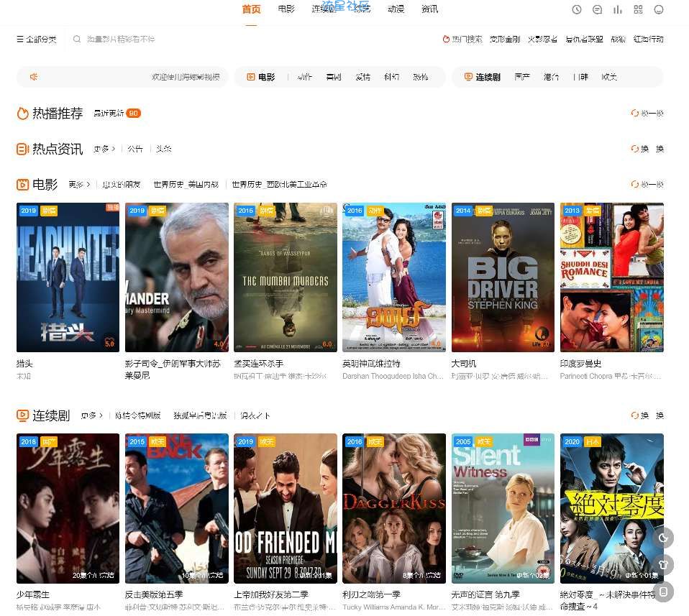Open the Dagger Kiss series poster
Screen dimensions: 689x616
click(393, 508)
